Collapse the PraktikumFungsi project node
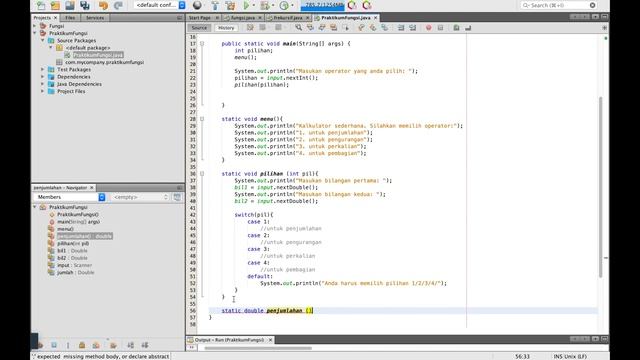Screen dimensions: 640x360 pyautogui.click(x=35, y=33)
